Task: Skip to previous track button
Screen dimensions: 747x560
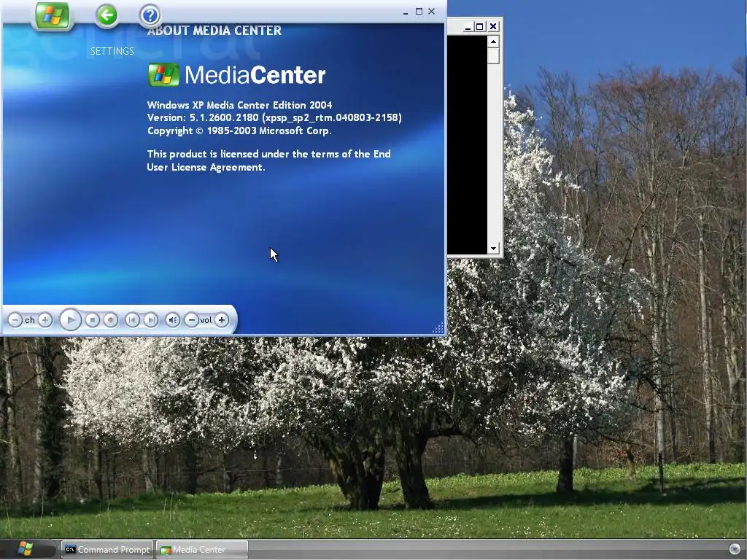Action: [x=133, y=320]
